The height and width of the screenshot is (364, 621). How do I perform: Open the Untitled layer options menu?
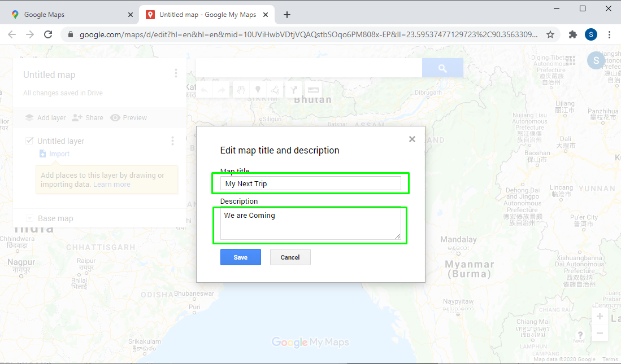point(173,141)
